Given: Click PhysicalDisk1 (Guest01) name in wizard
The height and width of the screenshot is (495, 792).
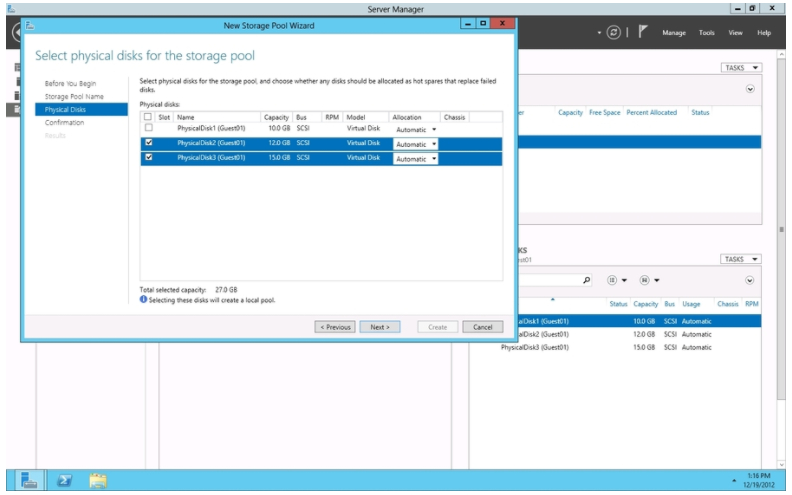Looking at the screenshot, I should click(211, 128).
